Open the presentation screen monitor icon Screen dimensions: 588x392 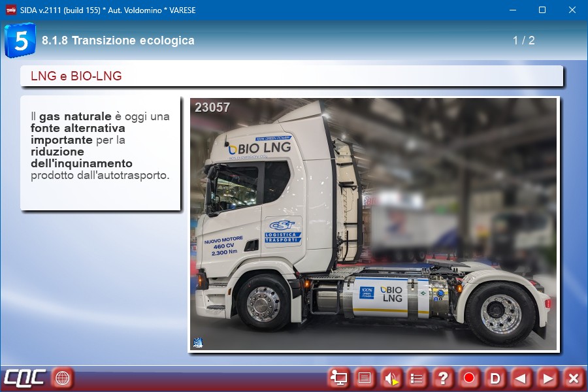tap(338, 378)
